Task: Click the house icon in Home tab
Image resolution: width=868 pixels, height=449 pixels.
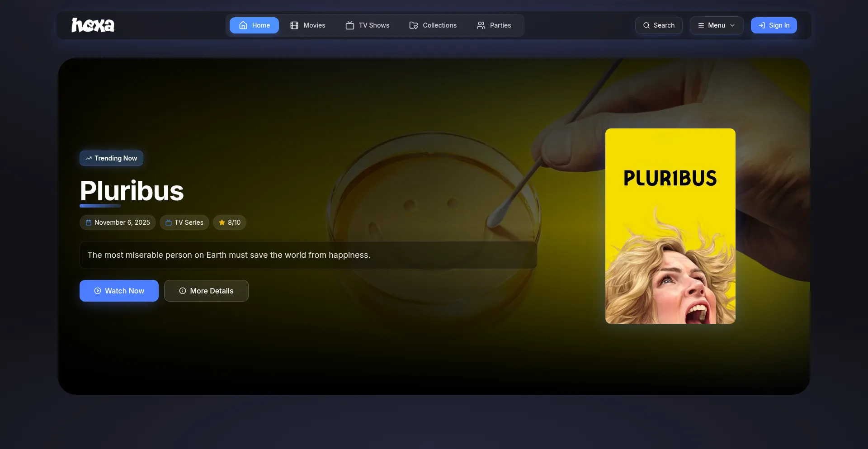Action: click(x=243, y=25)
